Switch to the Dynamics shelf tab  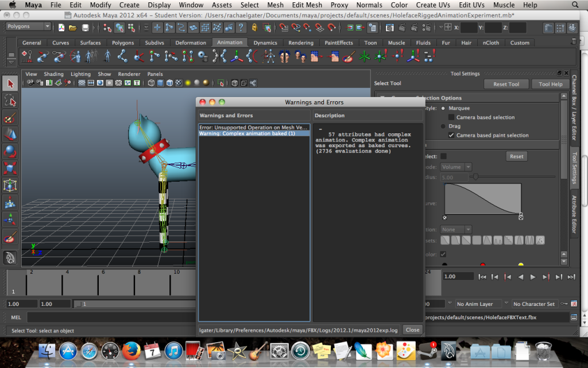tap(265, 43)
